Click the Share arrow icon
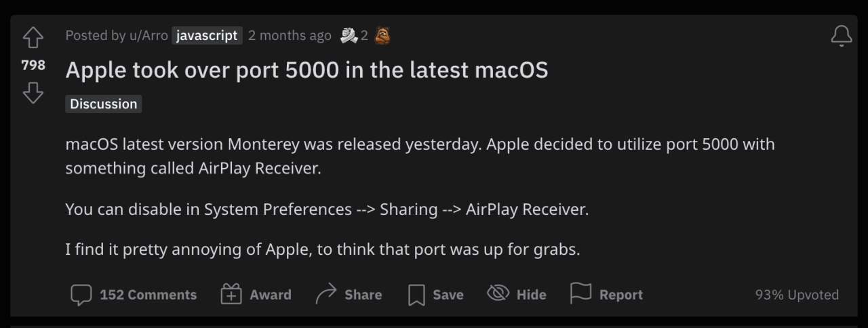Viewport: 868px width, 328px height. tap(326, 295)
